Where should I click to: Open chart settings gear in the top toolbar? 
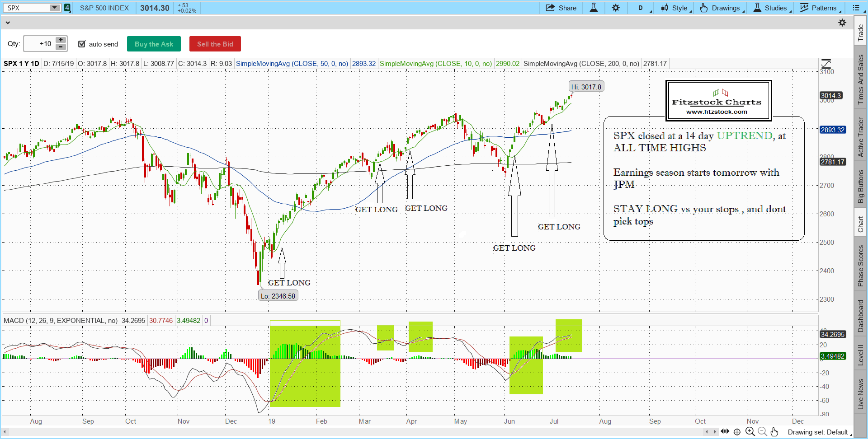(x=616, y=8)
